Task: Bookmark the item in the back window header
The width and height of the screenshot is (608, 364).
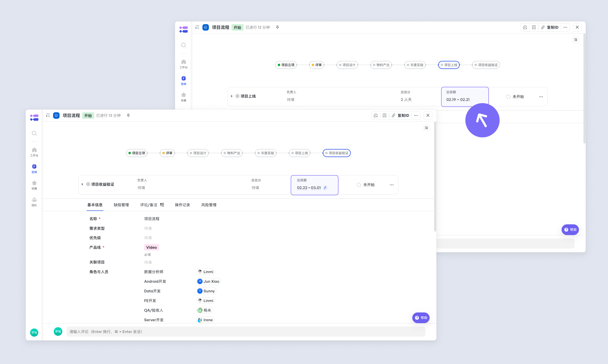Action: coord(534,27)
